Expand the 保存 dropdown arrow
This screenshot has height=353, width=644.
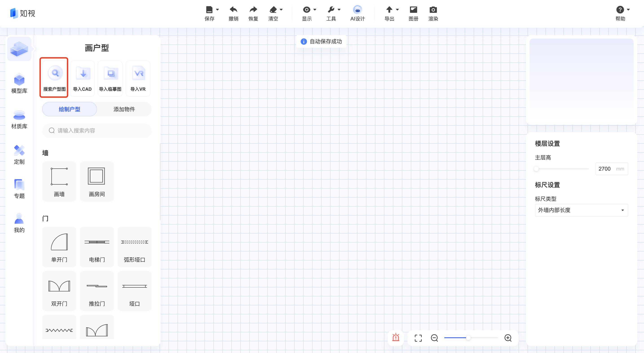pyautogui.click(x=217, y=10)
